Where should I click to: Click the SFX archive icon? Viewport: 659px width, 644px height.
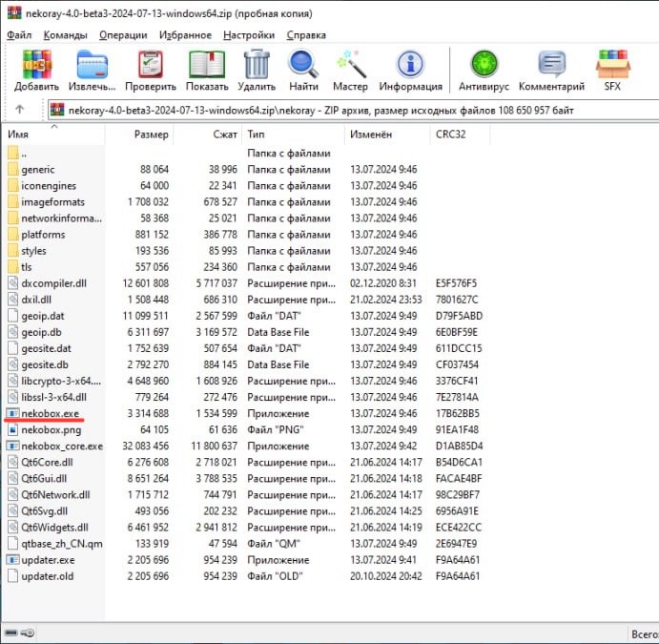pyautogui.click(x=612, y=64)
